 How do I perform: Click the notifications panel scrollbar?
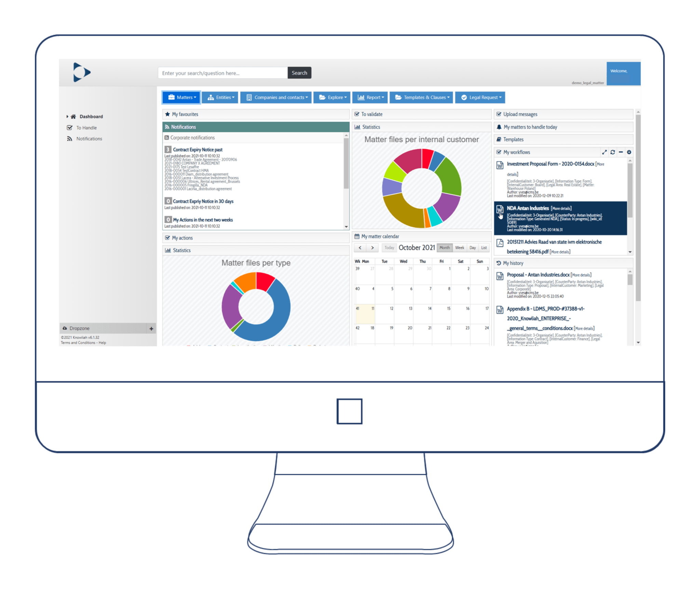point(346,163)
